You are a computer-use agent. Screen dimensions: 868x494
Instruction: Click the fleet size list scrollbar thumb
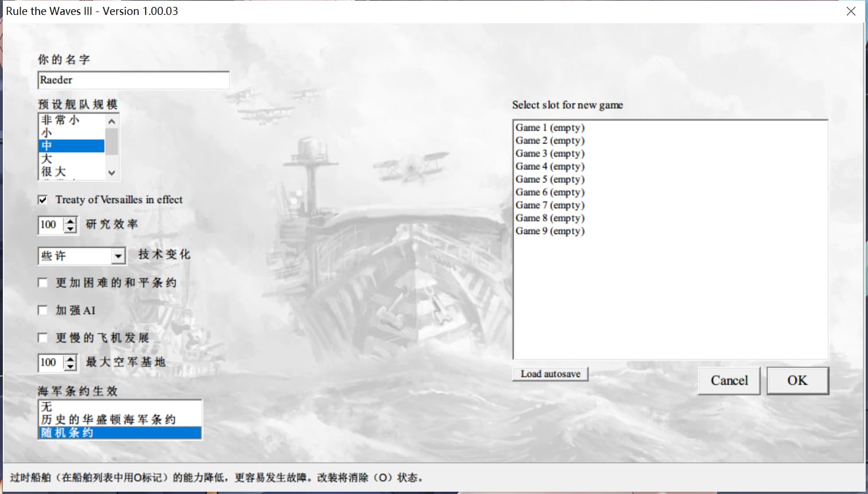coord(112,142)
